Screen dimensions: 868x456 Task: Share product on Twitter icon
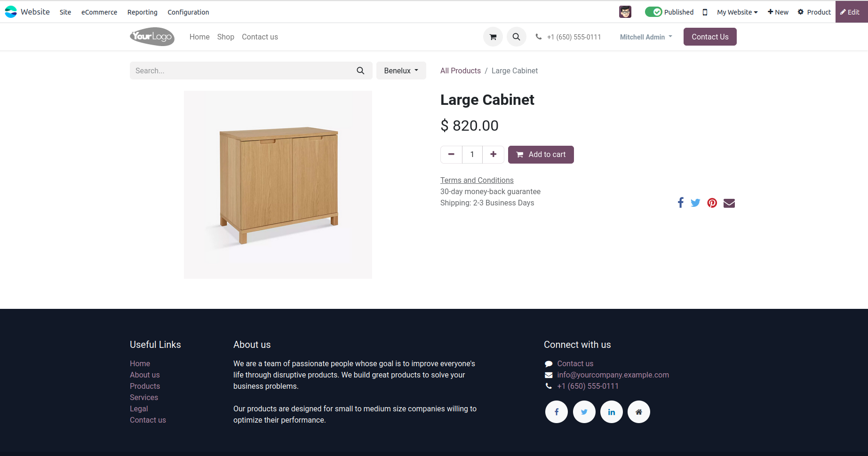695,203
